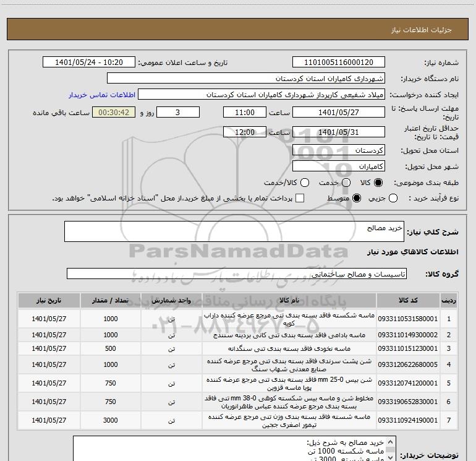
Task: Click the request creator field میلاد شفیعی
Action: click(x=261, y=95)
